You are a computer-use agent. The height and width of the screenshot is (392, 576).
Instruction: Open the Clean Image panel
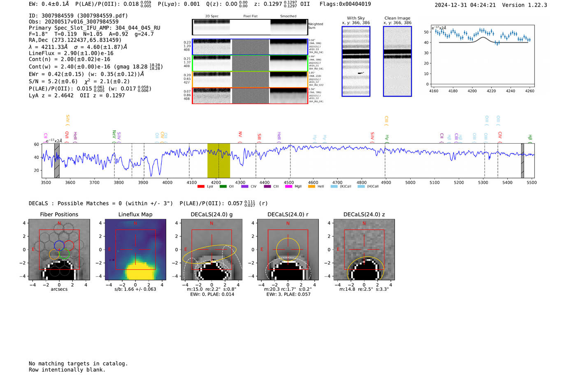tap(397, 61)
